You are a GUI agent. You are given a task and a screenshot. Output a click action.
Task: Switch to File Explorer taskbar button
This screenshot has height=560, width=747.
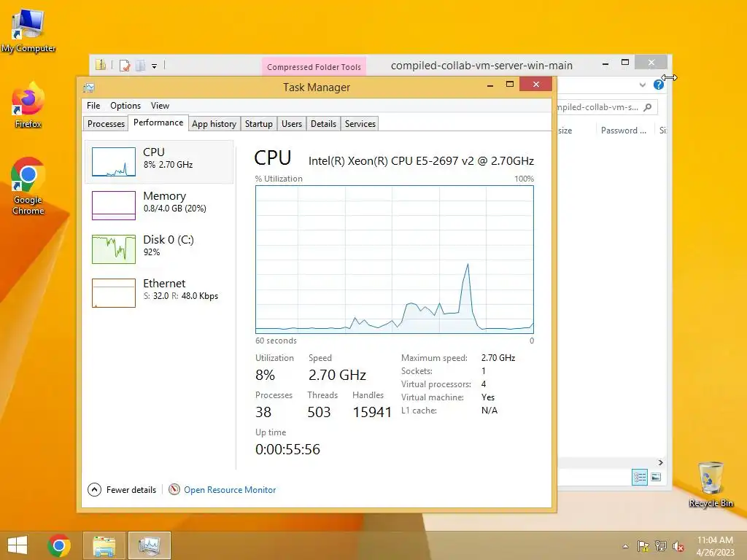click(104, 545)
